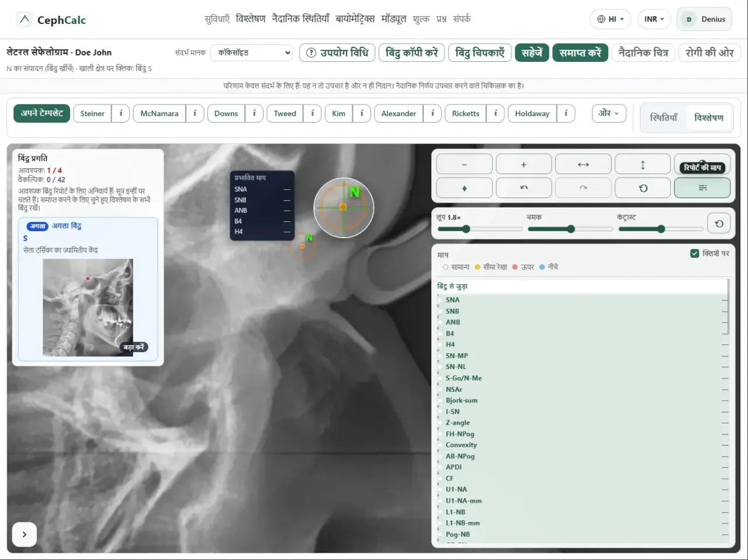This screenshot has height=560, width=748.
Task: Open the विश्लेषण menu in top navigation
Action: [251, 19]
